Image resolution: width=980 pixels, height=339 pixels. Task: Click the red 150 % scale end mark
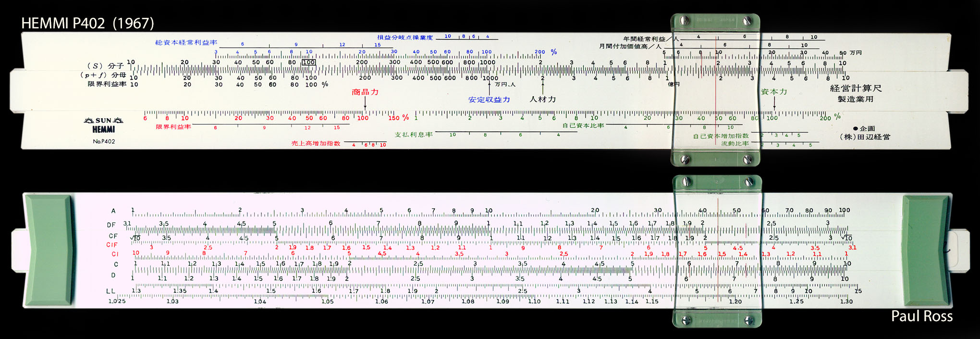(398, 118)
